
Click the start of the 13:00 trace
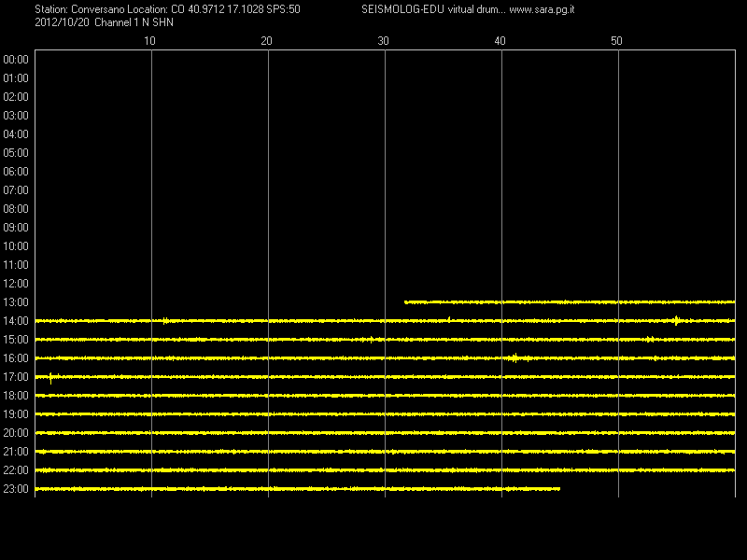(x=406, y=301)
